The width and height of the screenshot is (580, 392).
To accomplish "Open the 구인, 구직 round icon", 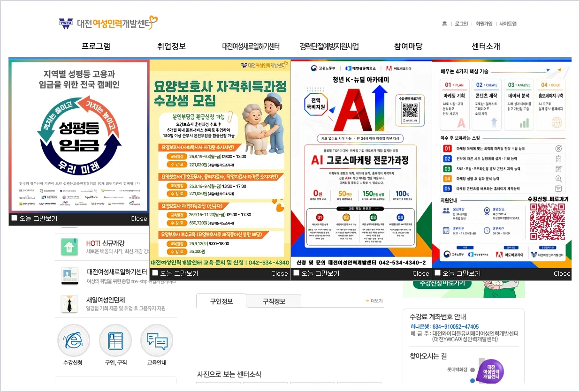I will (x=115, y=340).
